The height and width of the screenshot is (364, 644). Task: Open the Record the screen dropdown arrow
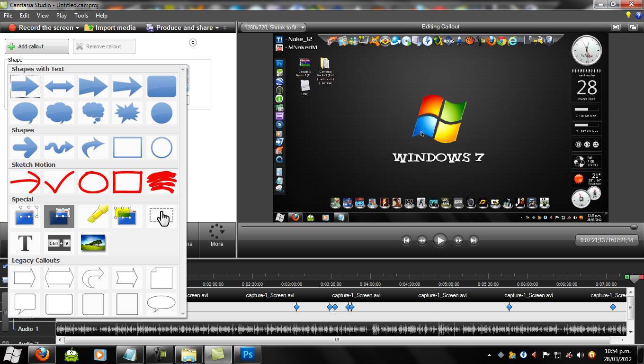[x=77, y=28]
